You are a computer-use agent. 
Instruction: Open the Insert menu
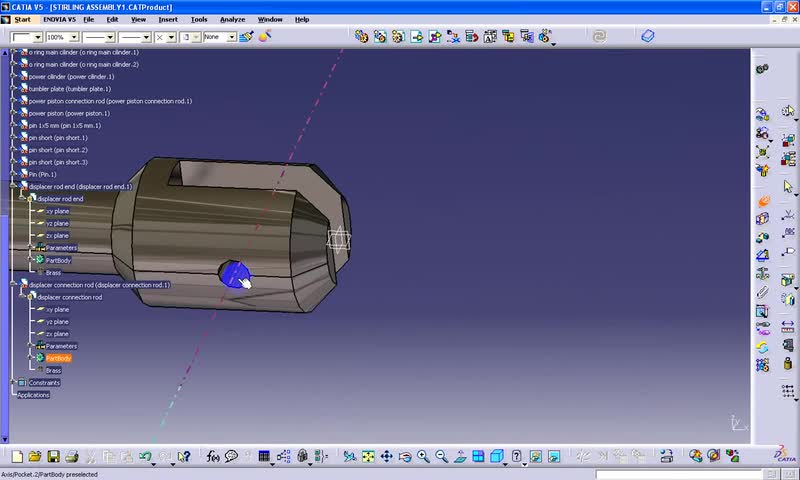pos(168,19)
